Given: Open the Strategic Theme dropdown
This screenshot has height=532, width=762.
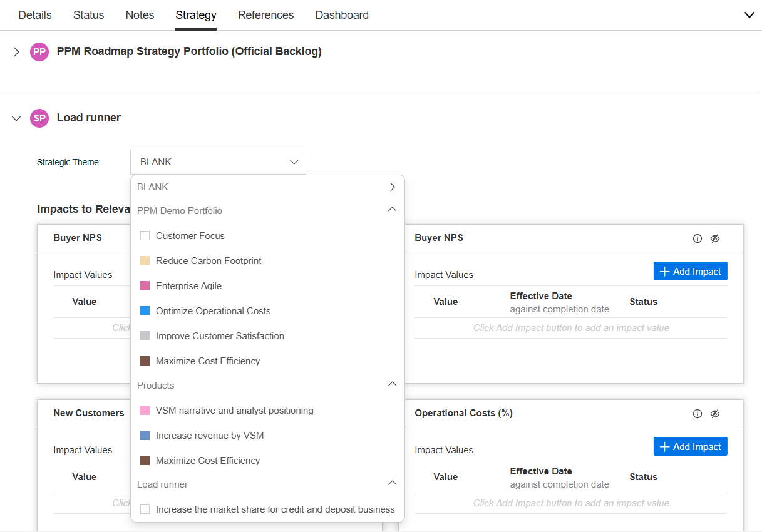Looking at the screenshot, I should click(218, 162).
